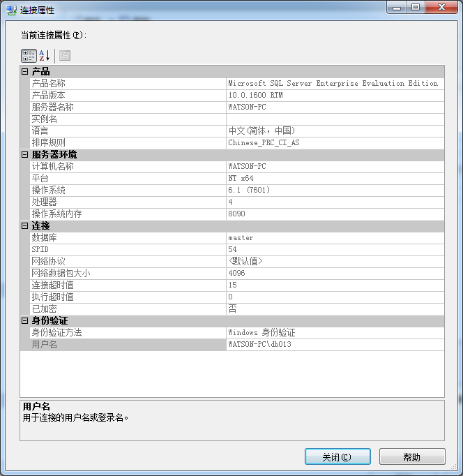
Task: Click the 6.1 (7601) operating system value
Action: tap(249, 190)
